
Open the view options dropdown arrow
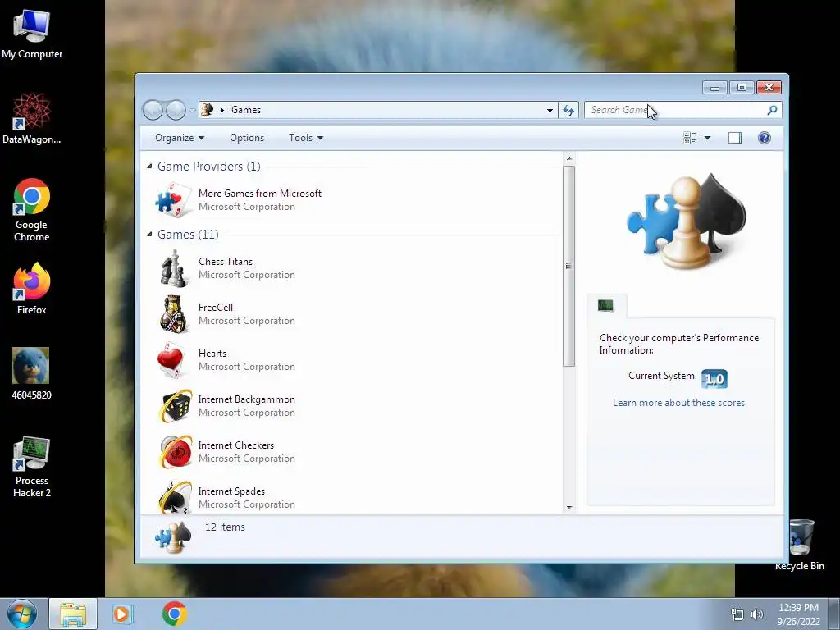[707, 138]
